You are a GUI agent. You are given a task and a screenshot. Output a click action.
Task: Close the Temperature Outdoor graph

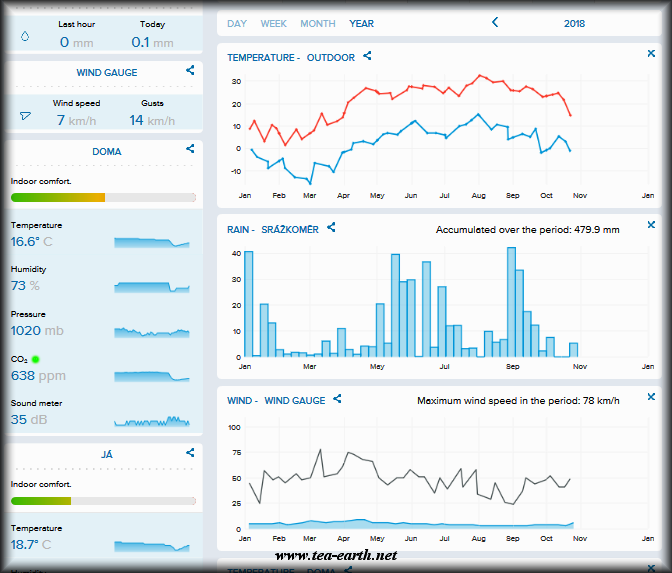651,54
